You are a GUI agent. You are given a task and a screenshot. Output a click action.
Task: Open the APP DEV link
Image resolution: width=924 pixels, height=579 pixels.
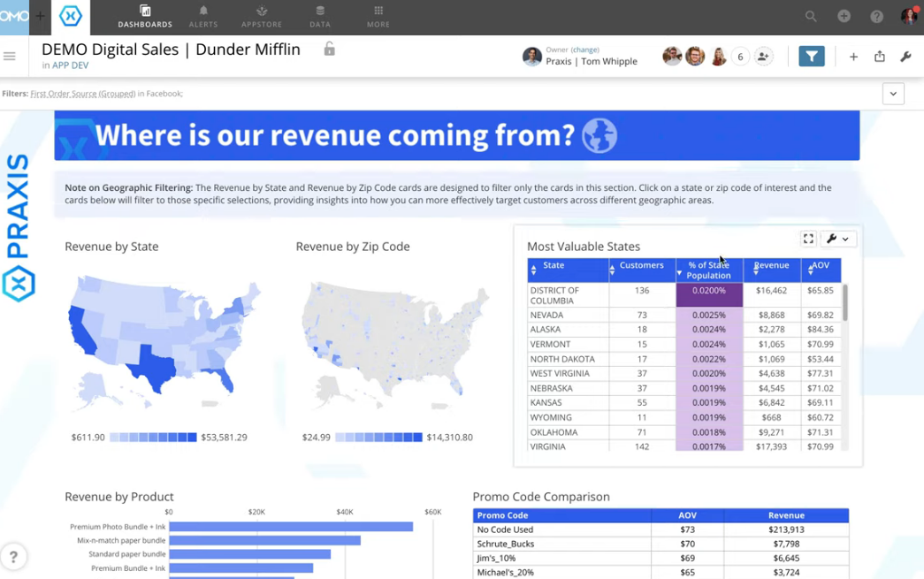pos(70,65)
